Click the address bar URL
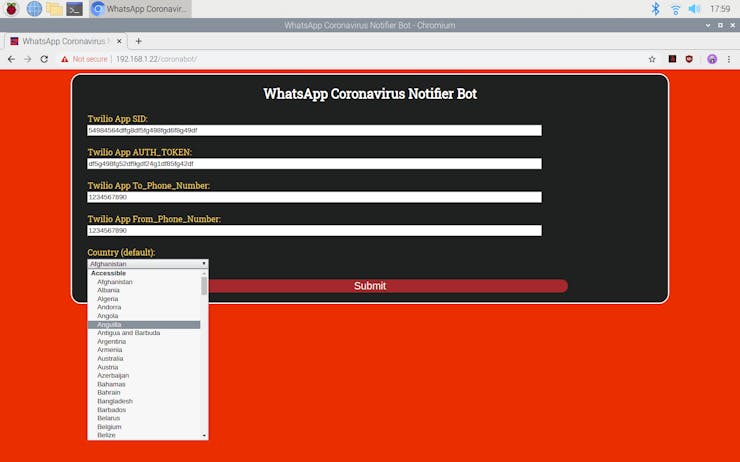This screenshot has width=740, height=462. (x=156, y=59)
